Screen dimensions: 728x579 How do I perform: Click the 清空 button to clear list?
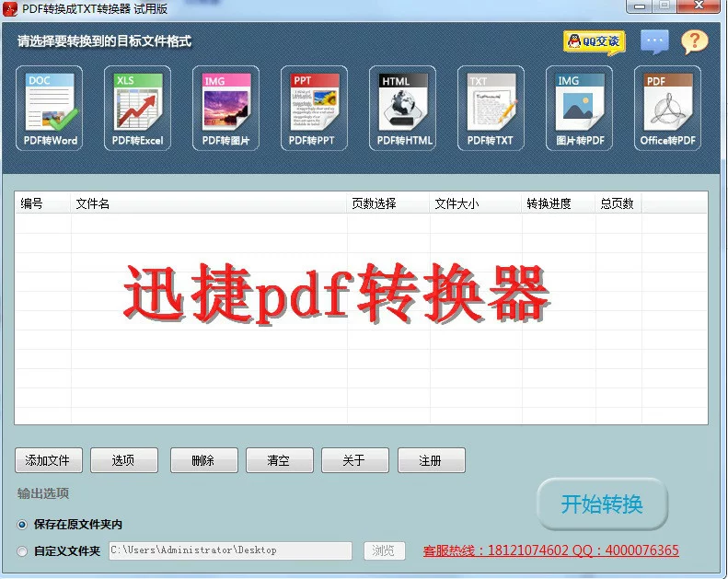[280, 460]
